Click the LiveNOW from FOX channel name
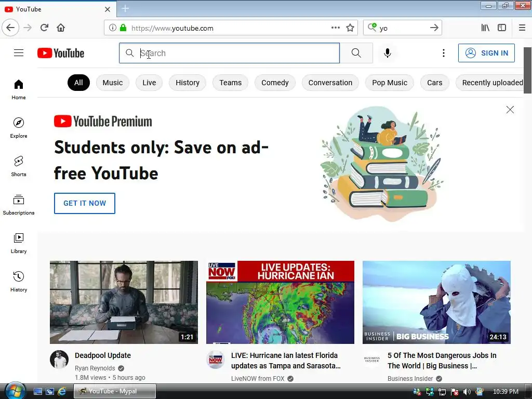532x399 pixels. (258, 379)
